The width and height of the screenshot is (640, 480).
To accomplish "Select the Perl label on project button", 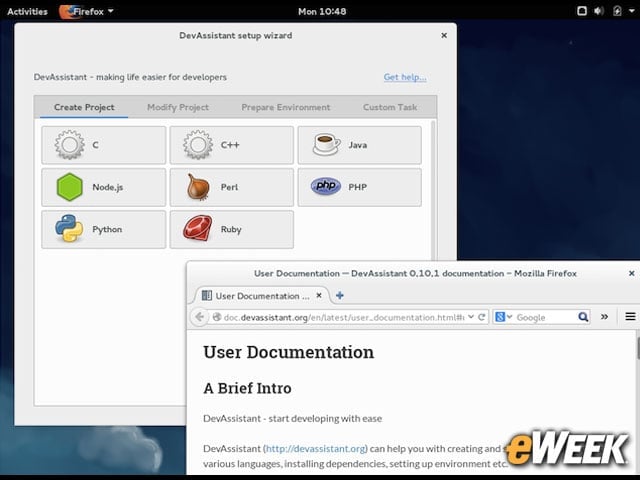I will tap(229, 187).
